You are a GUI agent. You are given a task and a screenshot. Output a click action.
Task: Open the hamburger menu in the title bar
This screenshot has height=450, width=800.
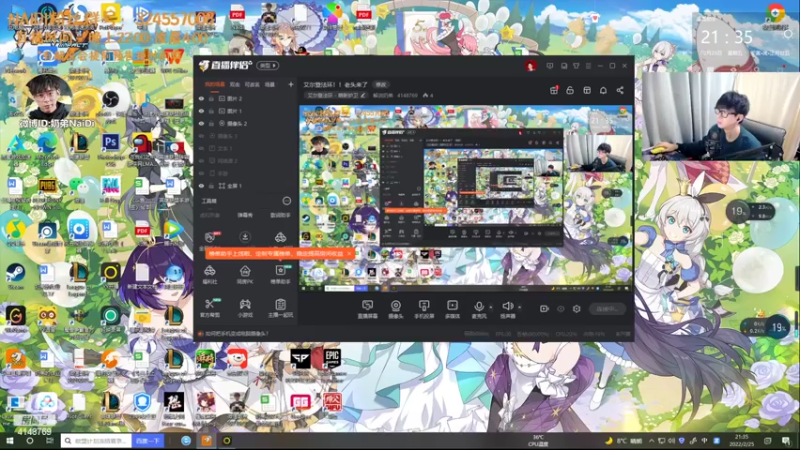click(x=588, y=66)
